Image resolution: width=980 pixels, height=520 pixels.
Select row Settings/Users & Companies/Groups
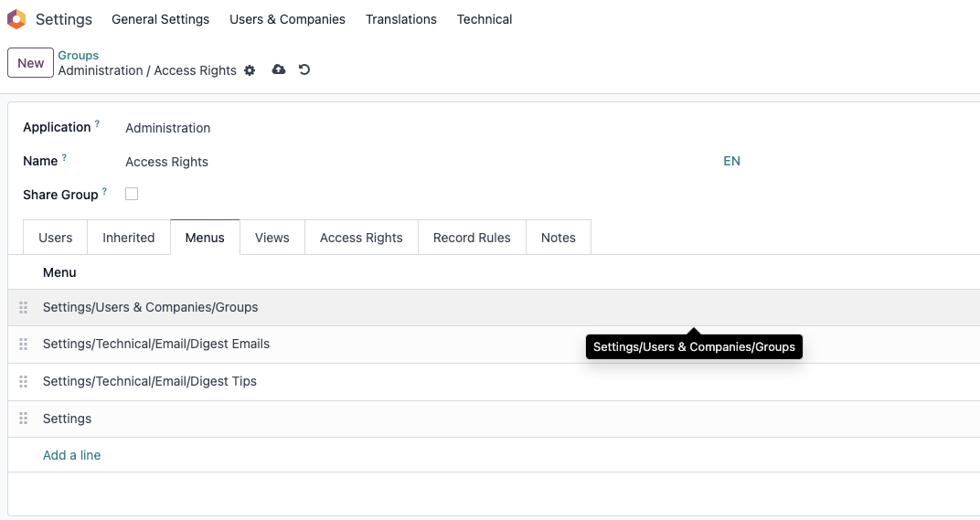pos(494,307)
